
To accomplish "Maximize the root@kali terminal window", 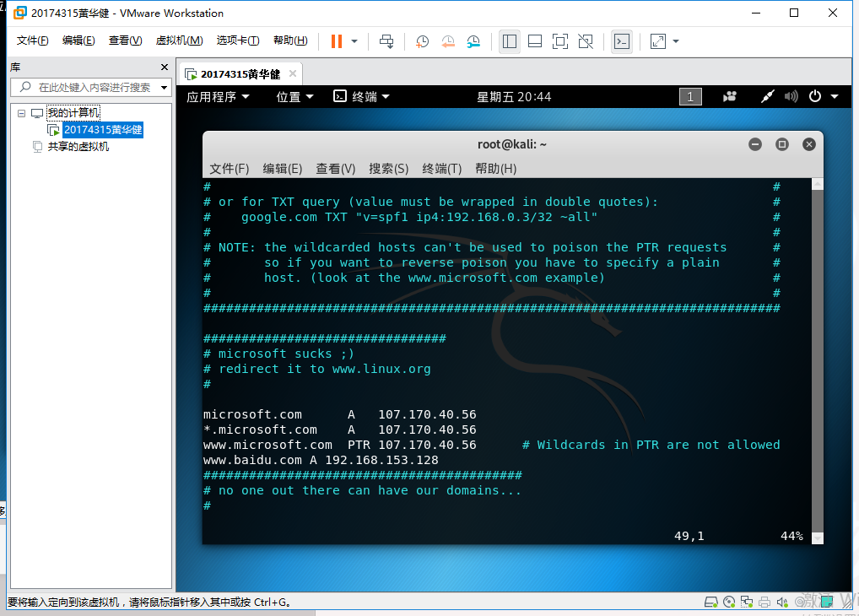I will click(782, 144).
